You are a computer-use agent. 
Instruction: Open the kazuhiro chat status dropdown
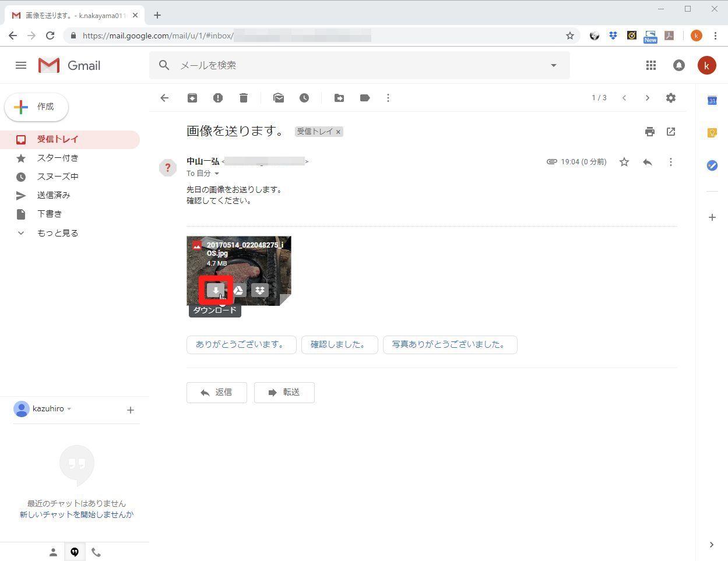tap(69, 409)
